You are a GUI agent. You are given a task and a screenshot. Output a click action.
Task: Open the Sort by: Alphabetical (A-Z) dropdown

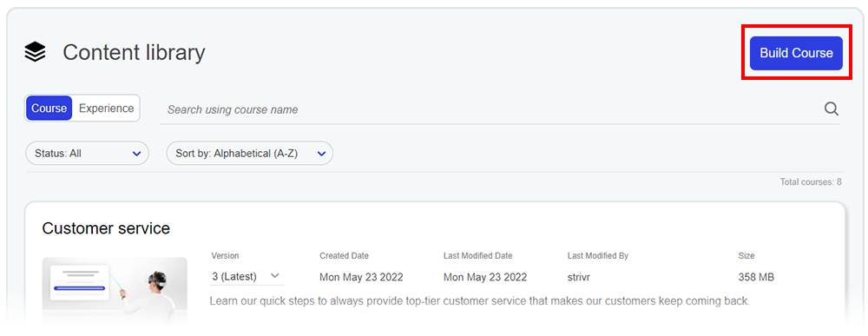(250, 154)
